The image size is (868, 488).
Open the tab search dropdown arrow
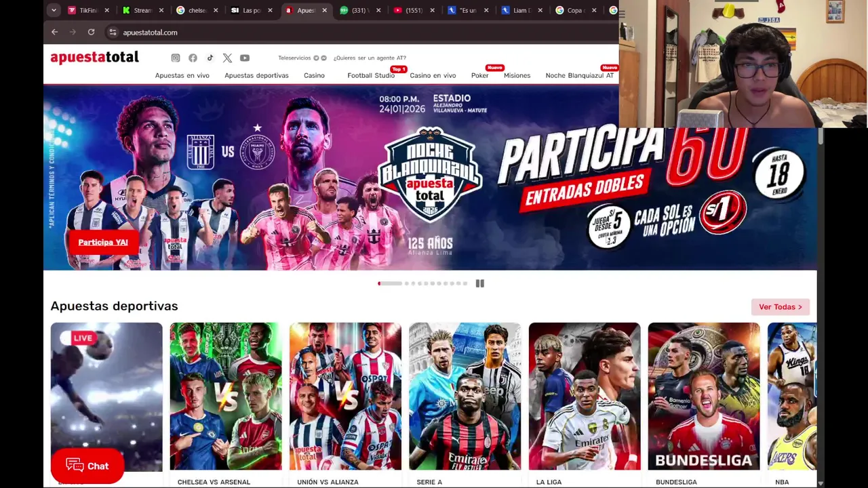pos(54,10)
